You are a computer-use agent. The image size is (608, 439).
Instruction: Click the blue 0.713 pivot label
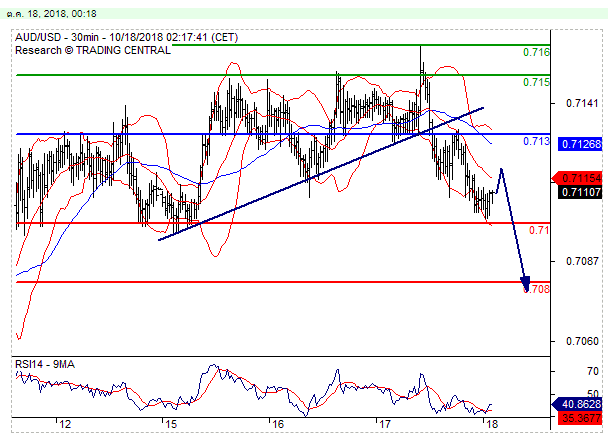tap(536, 141)
